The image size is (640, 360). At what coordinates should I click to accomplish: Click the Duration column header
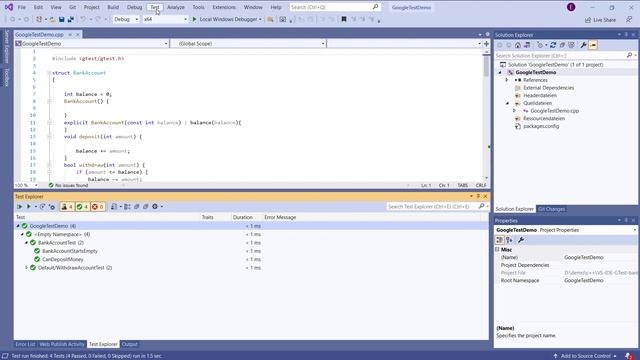242,217
